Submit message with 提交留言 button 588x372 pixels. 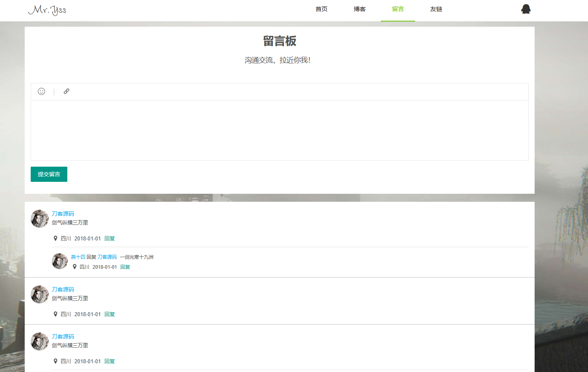tap(49, 174)
